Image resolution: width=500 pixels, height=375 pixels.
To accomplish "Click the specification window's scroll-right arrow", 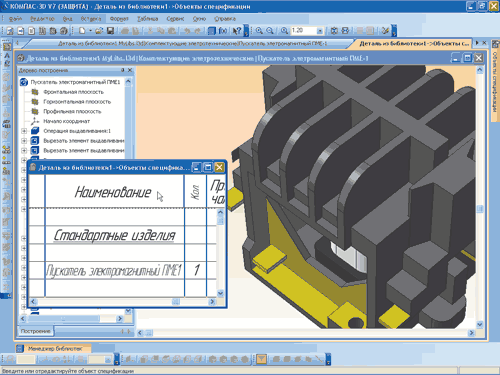I will [x=212, y=302].
